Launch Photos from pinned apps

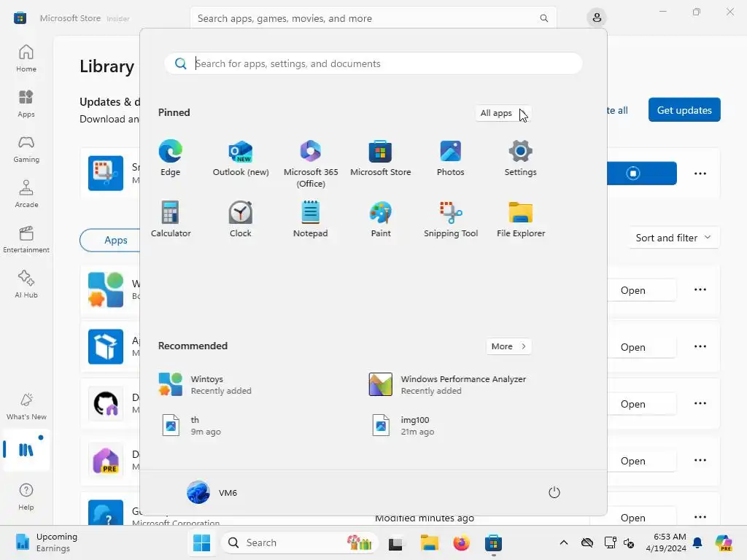pos(450,158)
